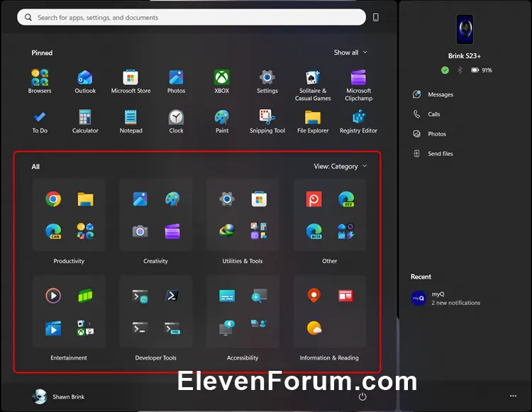The image size is (532, 412).
Task: Open Shawn Brink user account menu
Action: click(x=58, y=396)
